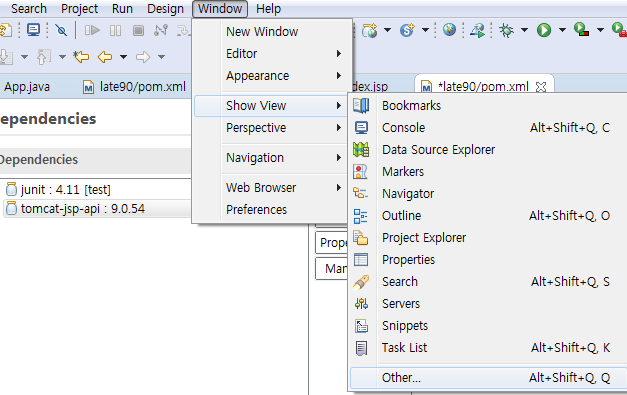Screen dimensions: 627x395
Task: Show the Markers view
Action: point(488,172)
